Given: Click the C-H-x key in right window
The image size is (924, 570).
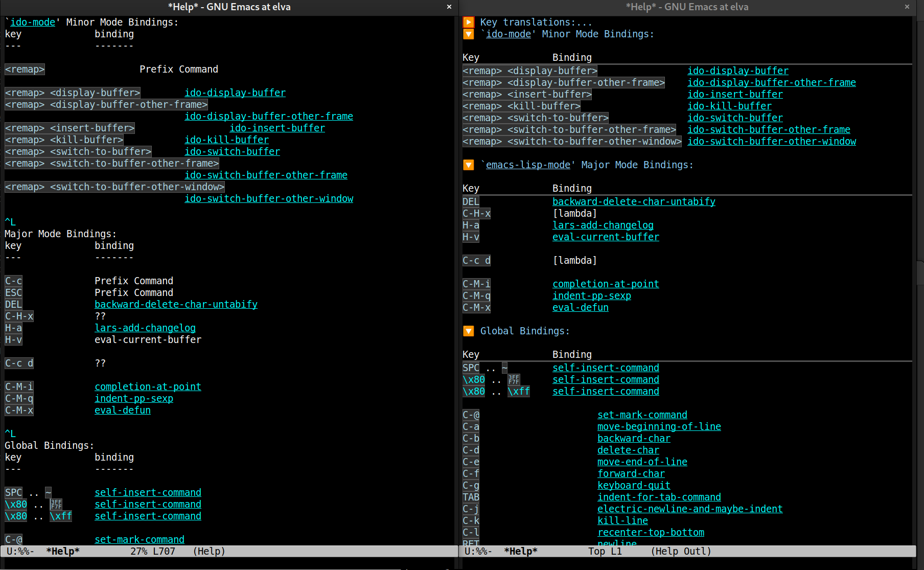Looking at the screenshot, I should [476, 213].
